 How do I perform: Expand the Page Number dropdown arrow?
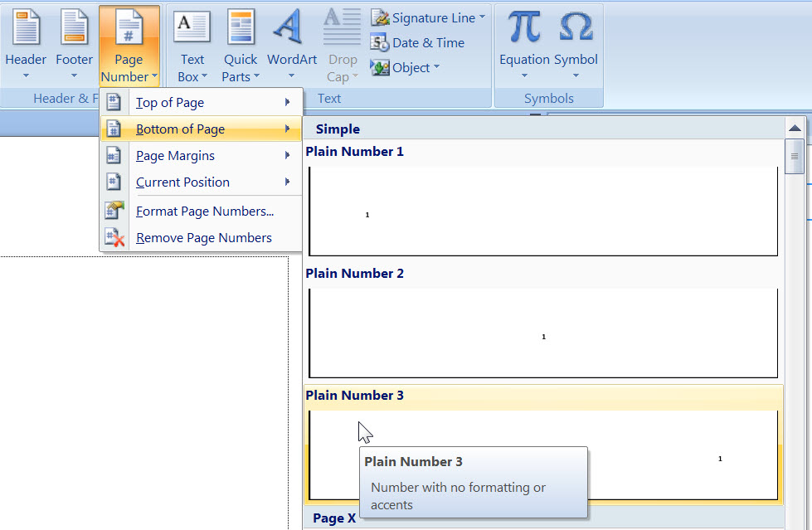coord(154,76)
